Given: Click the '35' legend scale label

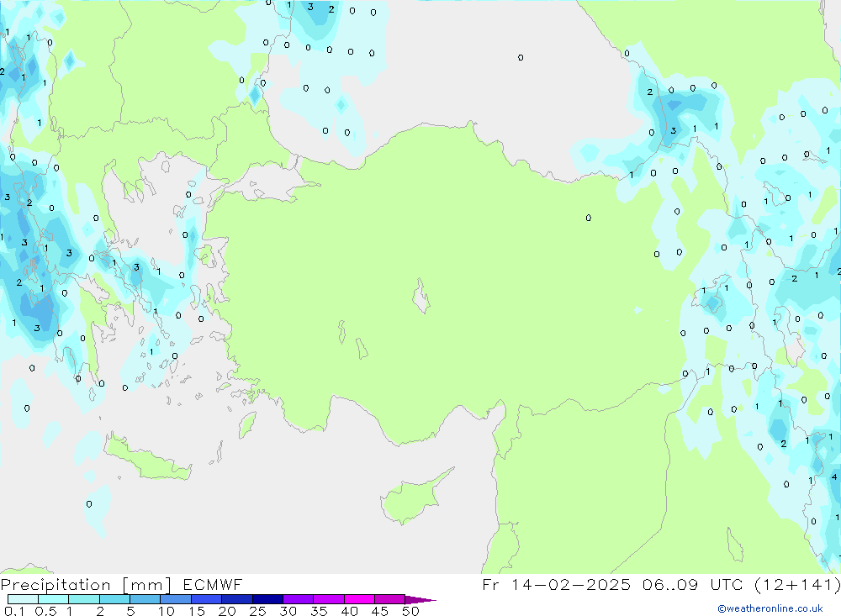Looking at the screenshot, I should pos(319,611).
